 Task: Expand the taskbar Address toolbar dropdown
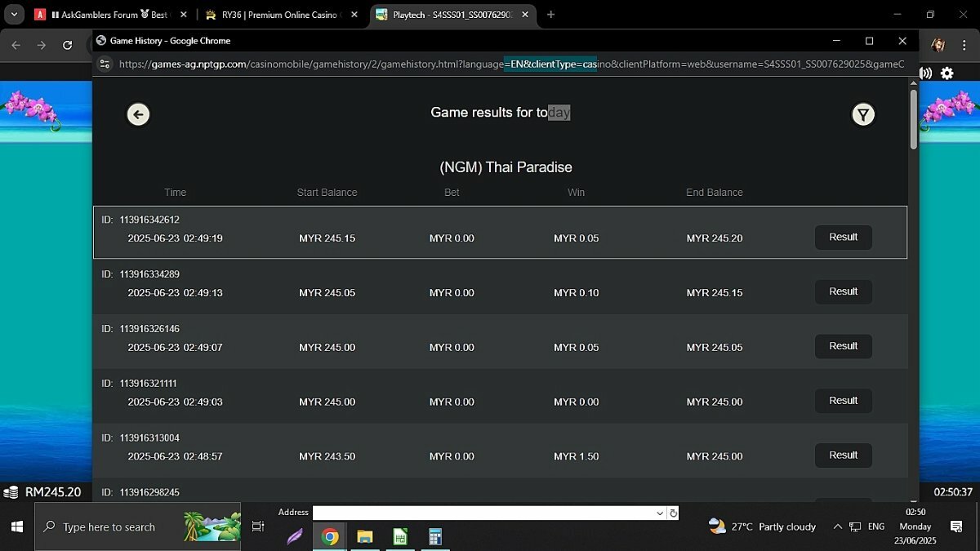660,513
